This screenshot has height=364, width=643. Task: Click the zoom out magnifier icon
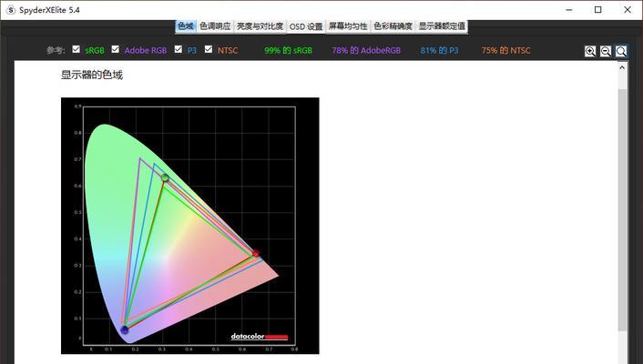(x=606, y=51)
